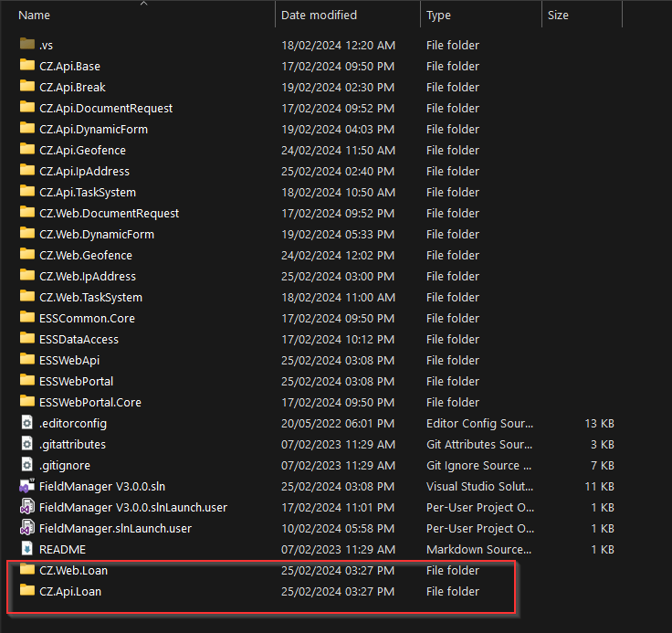Click the CZ.Web.DocumentRequest name text
This screenshot has height=633, width=672.
[x=110, y=213]
